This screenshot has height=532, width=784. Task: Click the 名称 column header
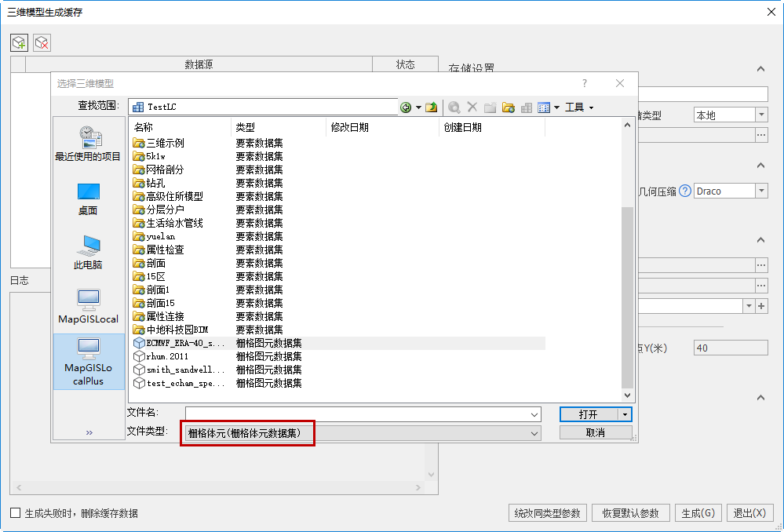coord(180,127)
